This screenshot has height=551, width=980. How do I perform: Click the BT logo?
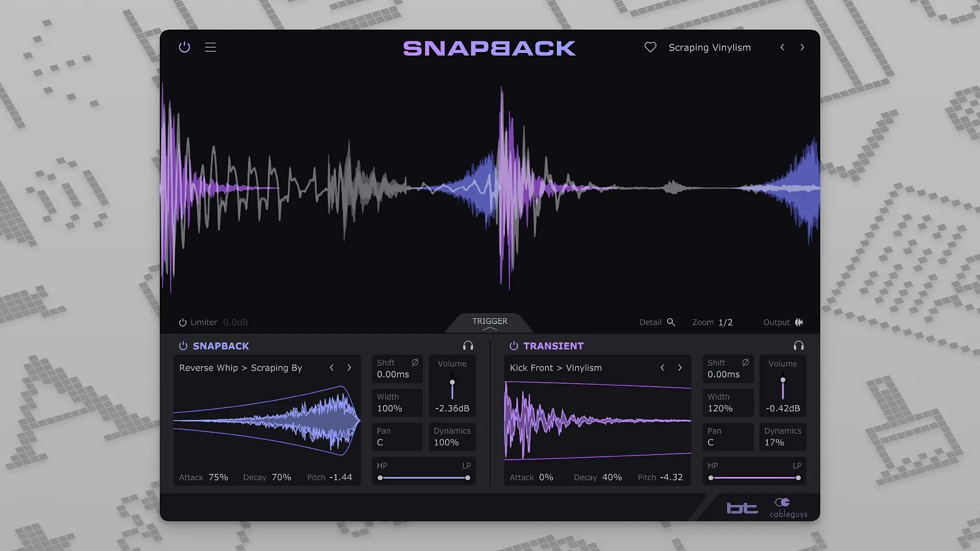coord(742,508)
